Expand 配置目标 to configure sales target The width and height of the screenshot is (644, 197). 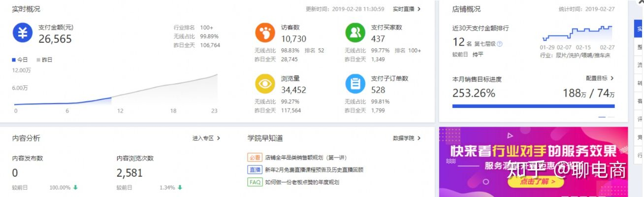click(600, 78)
